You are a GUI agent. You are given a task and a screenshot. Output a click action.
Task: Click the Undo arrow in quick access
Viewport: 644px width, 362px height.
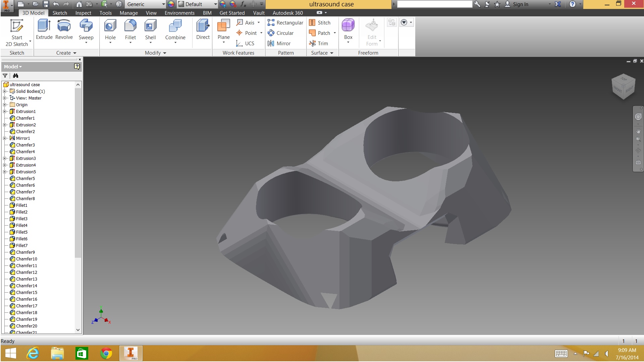[x=56, y=4]
